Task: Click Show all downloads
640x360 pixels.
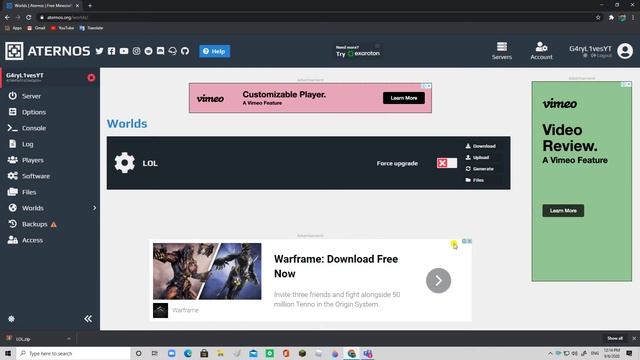Action: (615, 338)
